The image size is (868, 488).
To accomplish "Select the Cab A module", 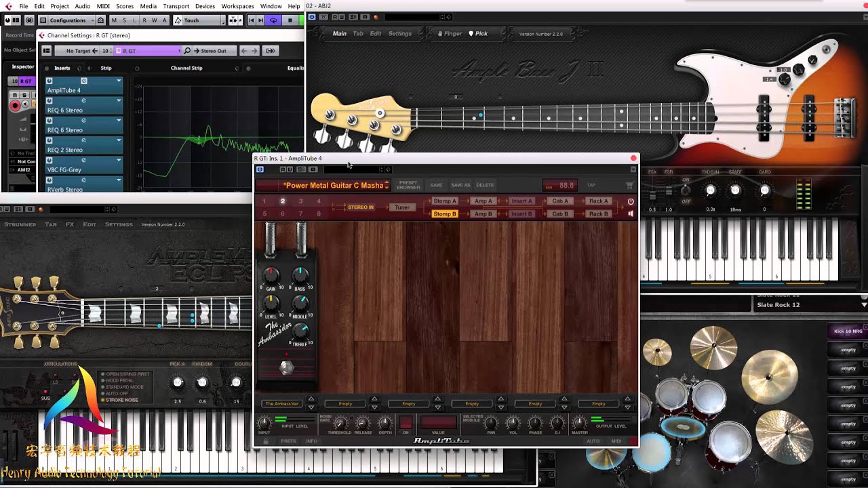I will [x=560, y=201].
